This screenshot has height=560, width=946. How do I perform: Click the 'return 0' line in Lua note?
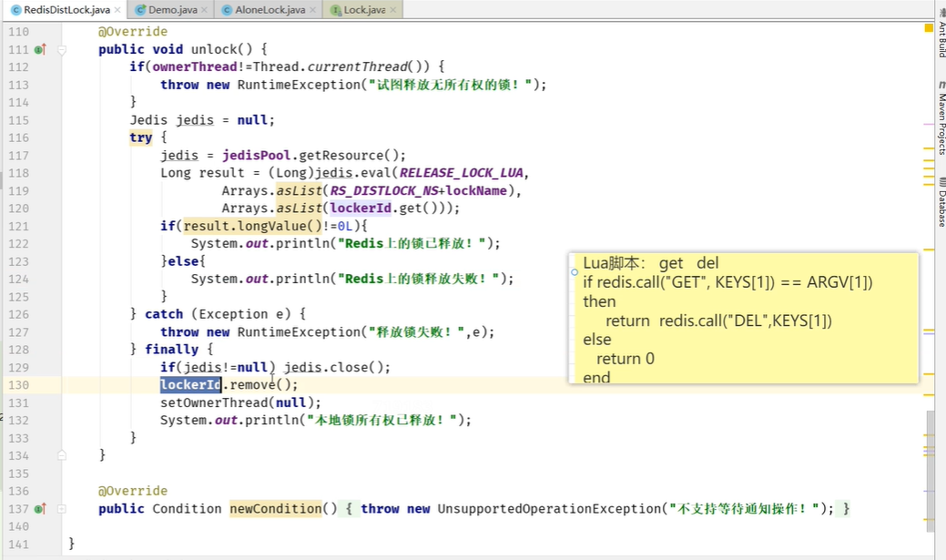point(626,359)
